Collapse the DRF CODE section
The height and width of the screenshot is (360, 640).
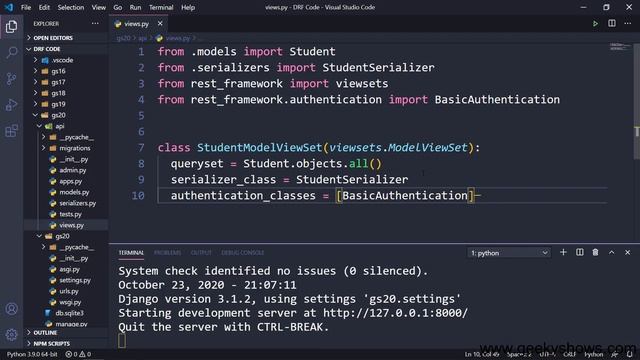click(65, 49)
